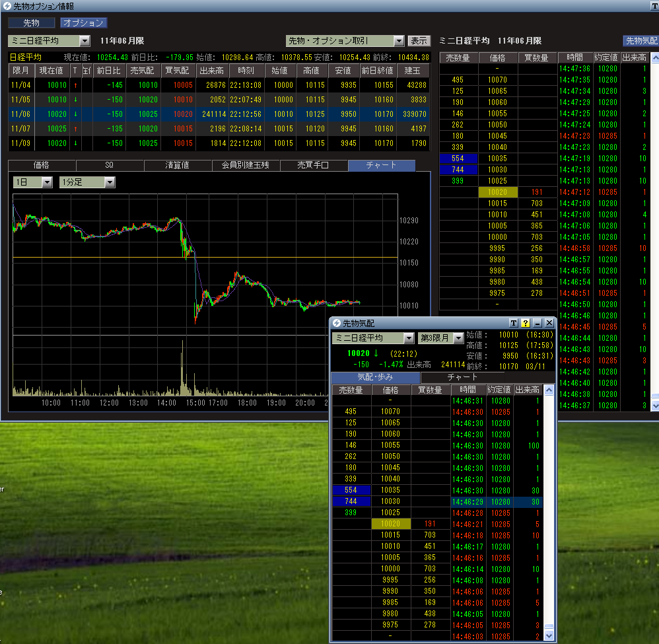Open the 会員別建玉残 tab
This screenshot has width=659, height=644.
coord(246,165)
